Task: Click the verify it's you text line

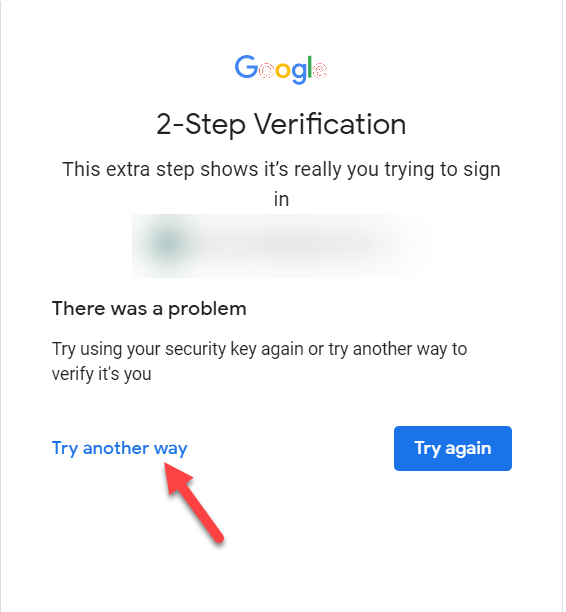Action: click(x=101, y=374)
